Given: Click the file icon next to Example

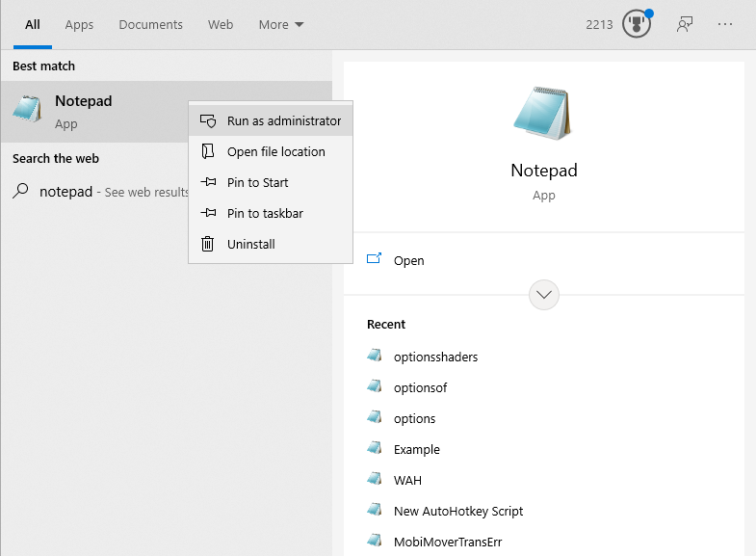Looking at the screenshot, I should click(x=374, y=448).
